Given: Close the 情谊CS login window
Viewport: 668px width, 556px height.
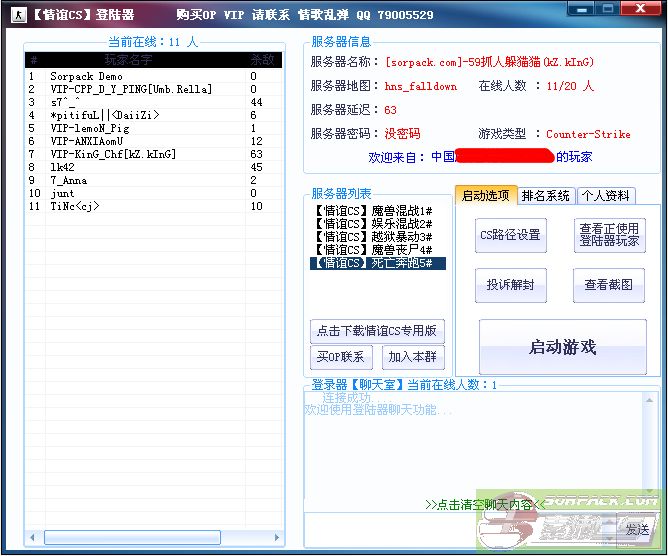Looking at the screenshot, I should click(x=640, y=9).
